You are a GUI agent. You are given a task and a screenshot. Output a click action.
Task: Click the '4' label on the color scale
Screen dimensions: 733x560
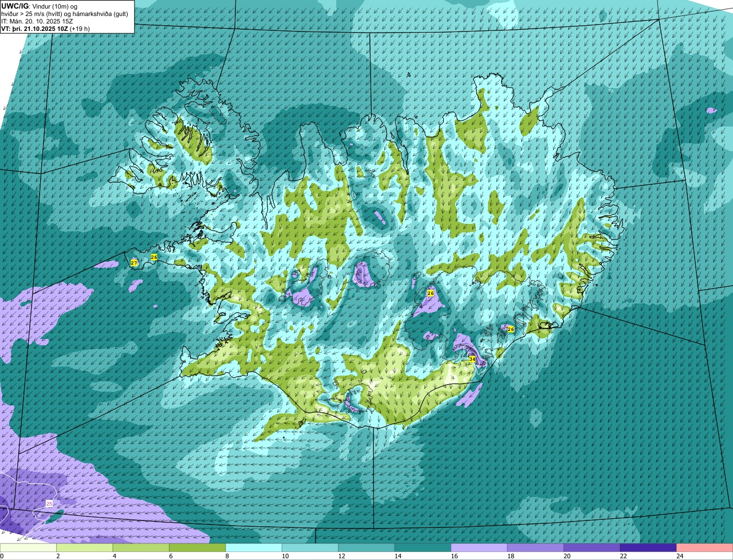[x=113, y=556]
